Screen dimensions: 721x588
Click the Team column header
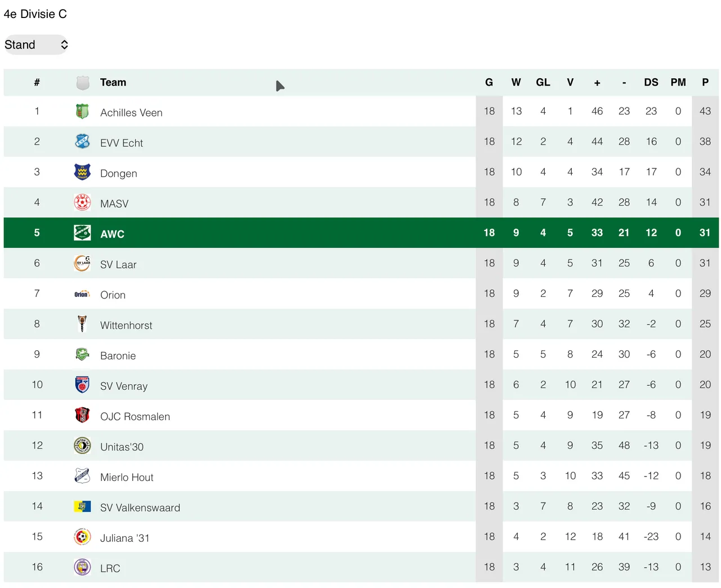113,82
